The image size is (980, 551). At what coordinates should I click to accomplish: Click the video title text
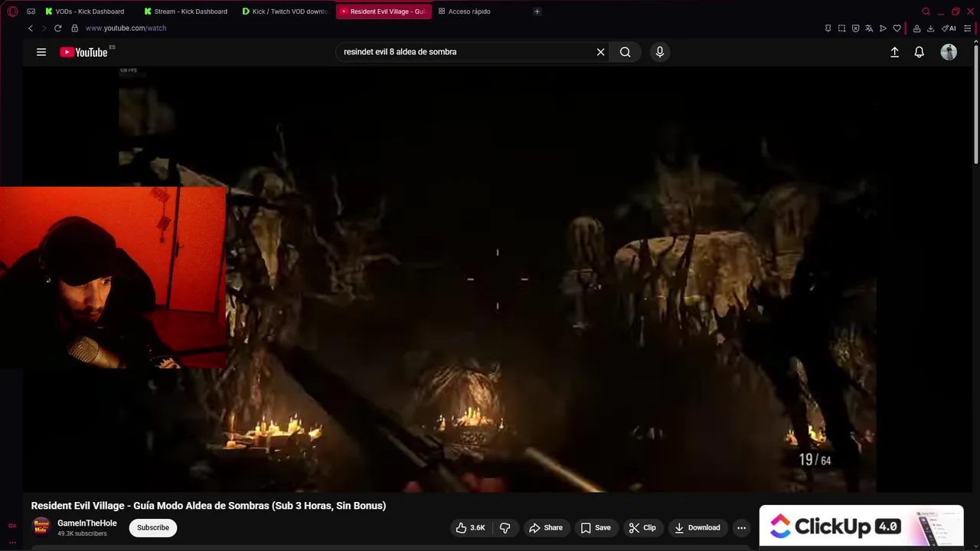(208, 506)
